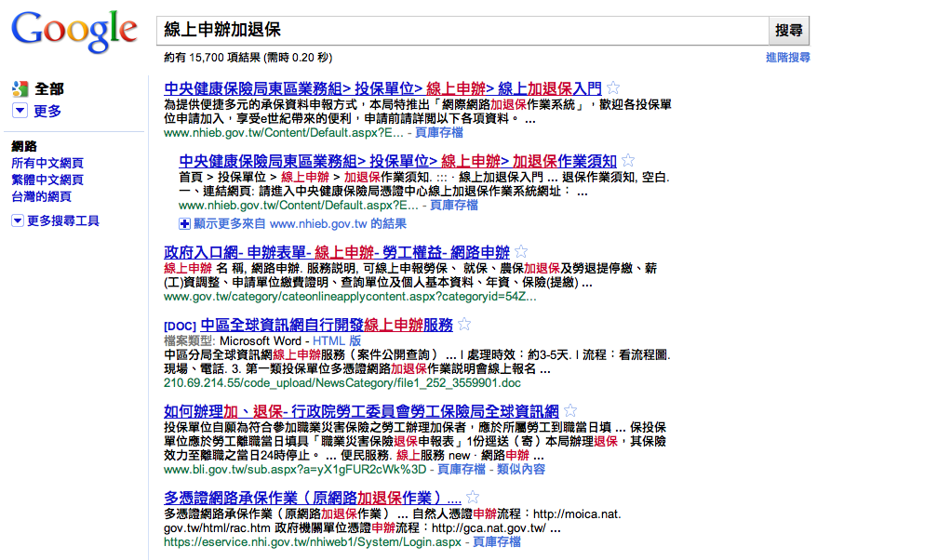
Task: Open 頁庫存檔 for eservice.nhi.gov.tw result
Action: tap(497, 542)
